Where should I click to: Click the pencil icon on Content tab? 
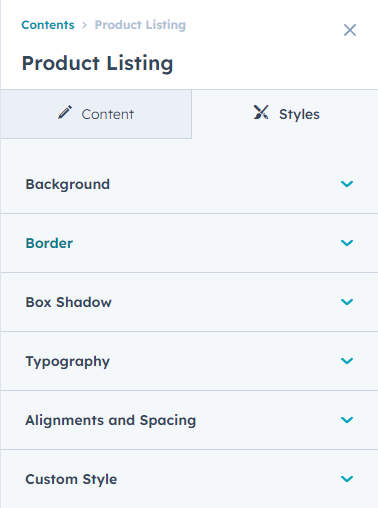(x=65, y=112)
